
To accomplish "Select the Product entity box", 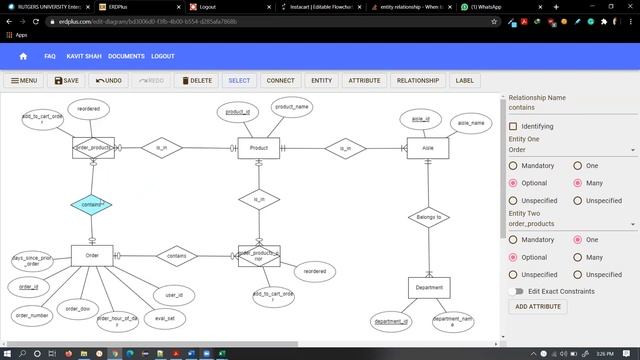I will (259, 148).
